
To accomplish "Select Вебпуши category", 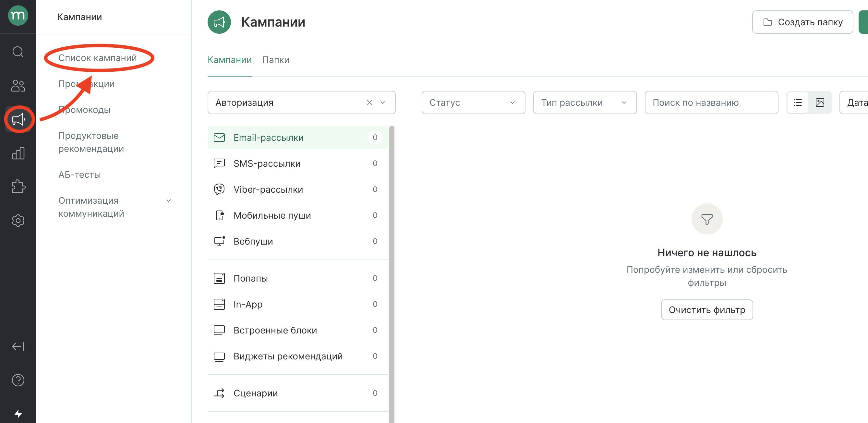I will pyautogui.click(x=297, y=241).
